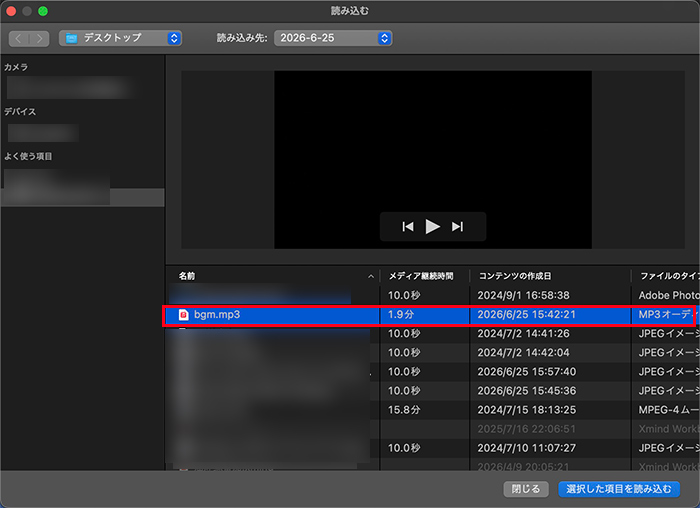The height and width of the screenshot is (508, 700).
Task: Jump to the next clip in preview
Action: [x=457, y=227]
